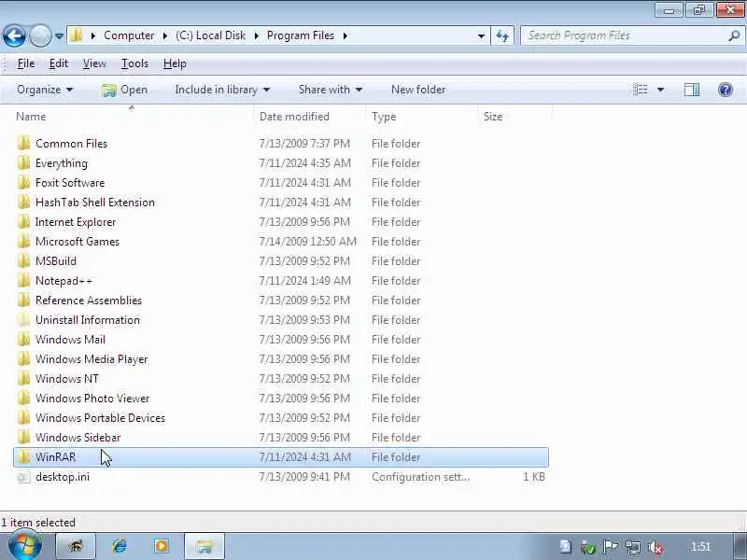Click the 7/14/2009 12:50 AM date cell
This screenshot has height=560, width=747.
308,242
